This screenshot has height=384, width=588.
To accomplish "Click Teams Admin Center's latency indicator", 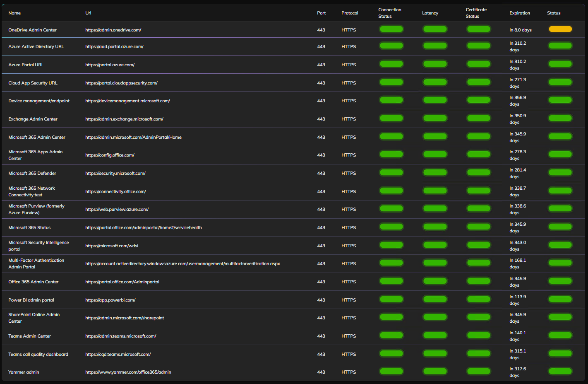I will [435, 335].
